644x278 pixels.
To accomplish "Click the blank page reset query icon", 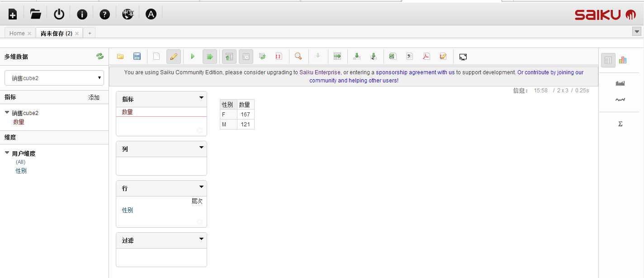I will click(x=156, y=57).
